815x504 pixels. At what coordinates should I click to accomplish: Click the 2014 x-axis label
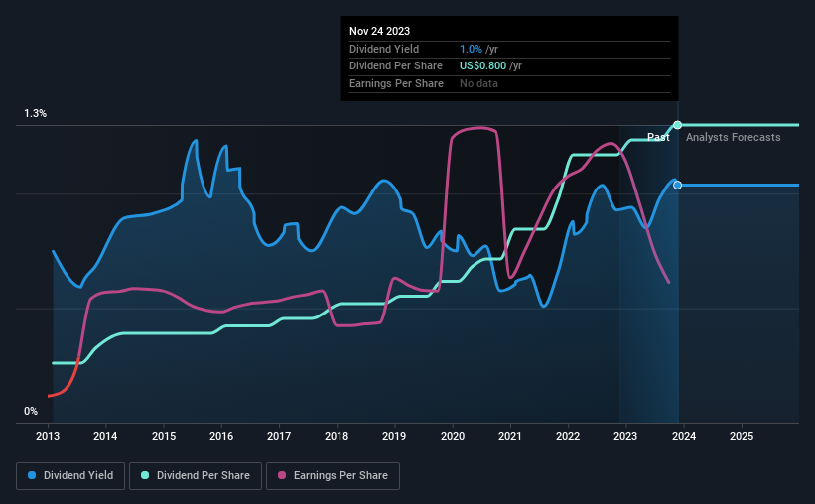pyautogui.click(x=105, y=436)
